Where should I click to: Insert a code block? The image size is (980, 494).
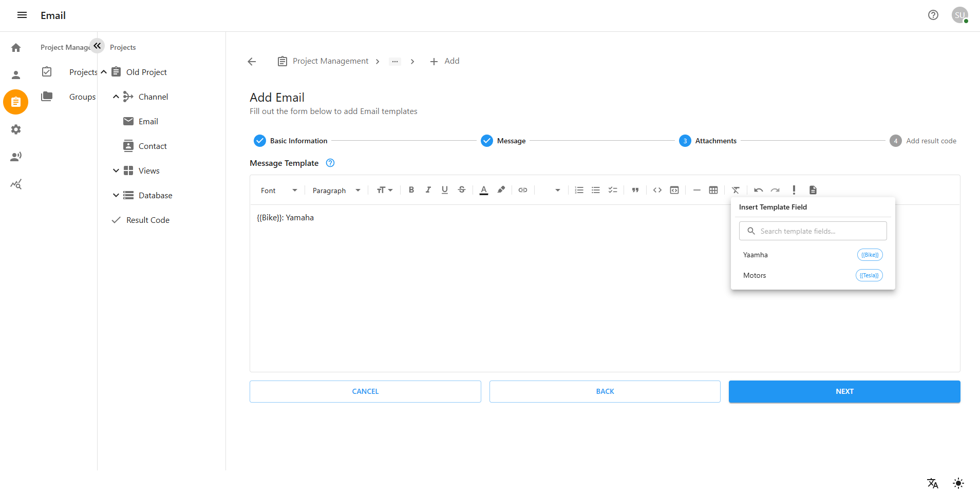tap(674, 190)
